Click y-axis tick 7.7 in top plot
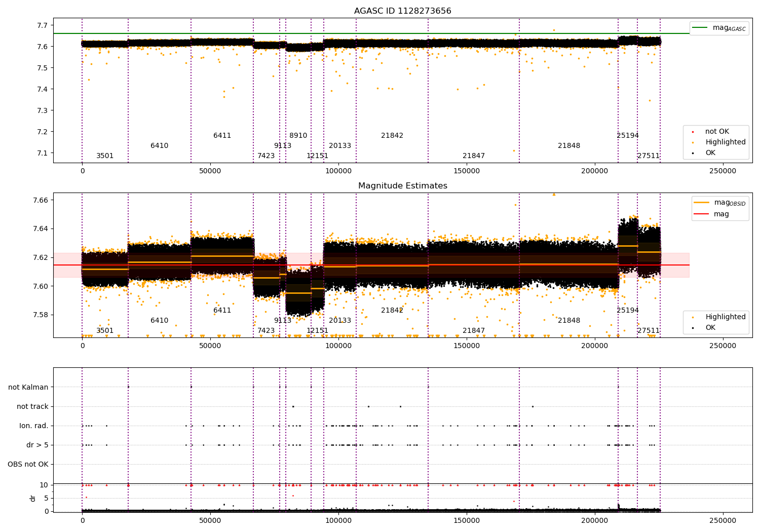Screen dimensions: 760x532 point(43,25)
